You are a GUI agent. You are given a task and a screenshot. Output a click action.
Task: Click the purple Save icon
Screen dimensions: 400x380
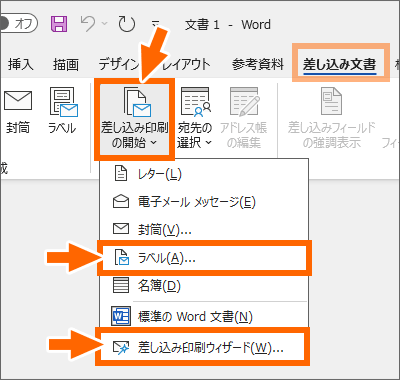click(x=59, y=24)
